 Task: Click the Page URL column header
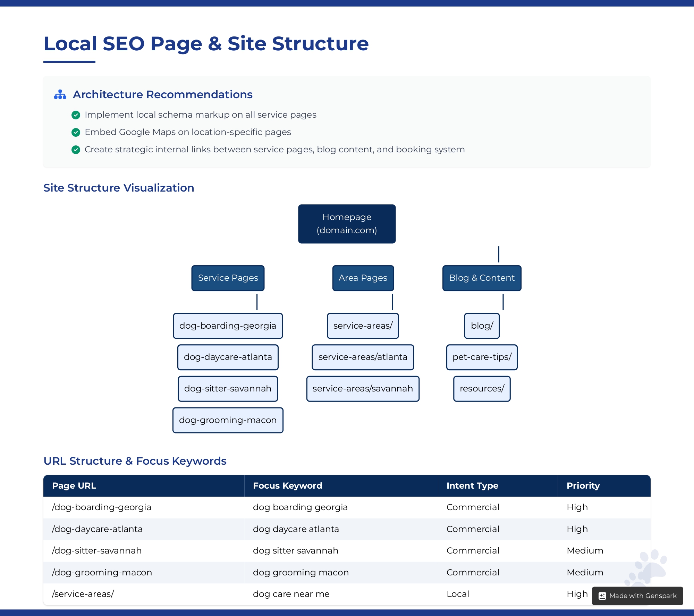(74, 486)
